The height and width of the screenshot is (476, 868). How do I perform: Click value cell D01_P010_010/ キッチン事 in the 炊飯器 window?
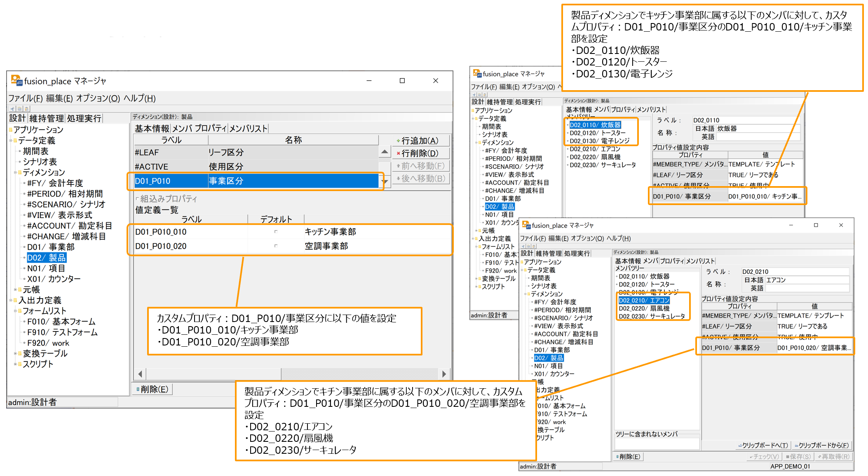coord(765,196)
